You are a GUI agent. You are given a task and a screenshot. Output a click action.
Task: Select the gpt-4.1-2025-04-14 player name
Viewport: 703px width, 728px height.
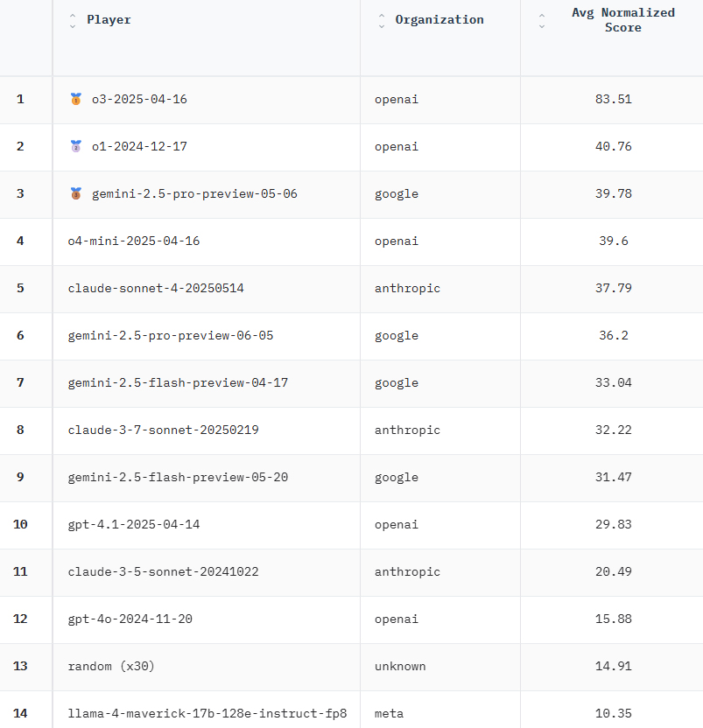point(134,525)
